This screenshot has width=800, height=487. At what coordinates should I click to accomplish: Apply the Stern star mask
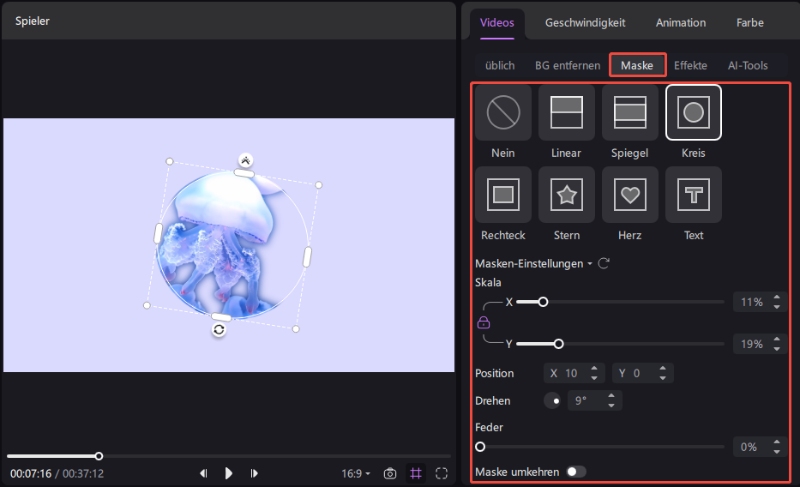point(566,194)
